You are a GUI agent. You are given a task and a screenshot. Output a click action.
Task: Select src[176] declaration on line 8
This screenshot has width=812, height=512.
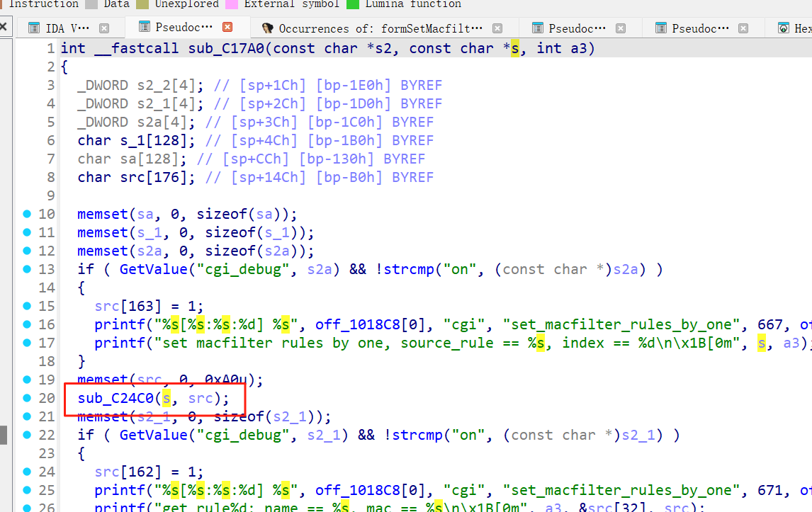(x=153, y=177)
